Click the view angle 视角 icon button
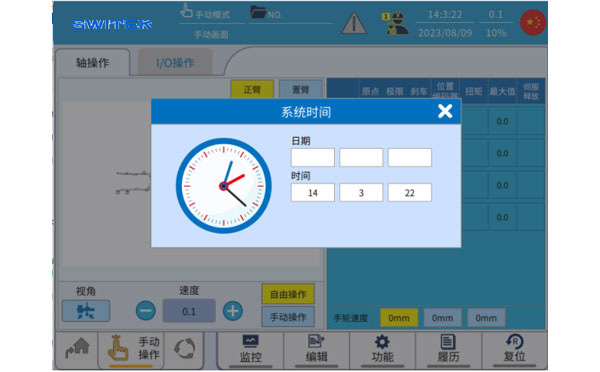 86,311
